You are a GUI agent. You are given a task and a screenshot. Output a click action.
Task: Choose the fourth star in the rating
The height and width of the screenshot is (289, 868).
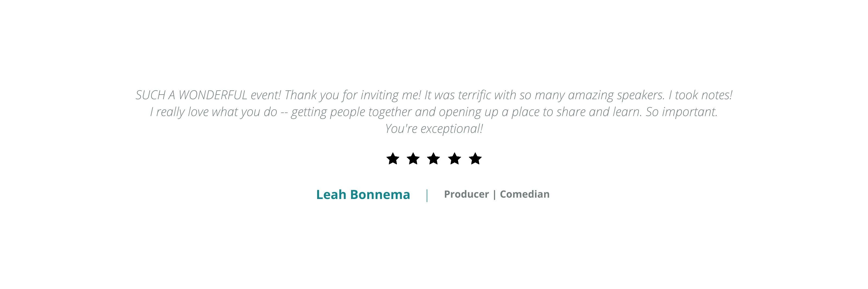(x=455, y=159)
